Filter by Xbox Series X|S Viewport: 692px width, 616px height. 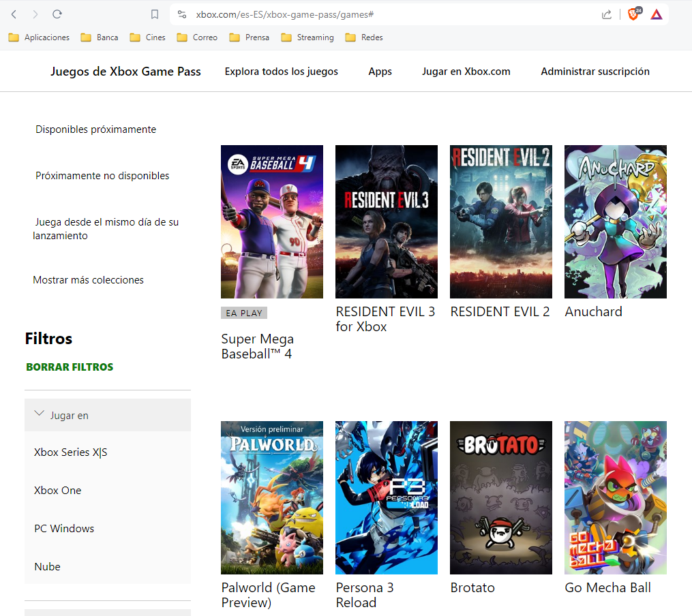point(71,452)
